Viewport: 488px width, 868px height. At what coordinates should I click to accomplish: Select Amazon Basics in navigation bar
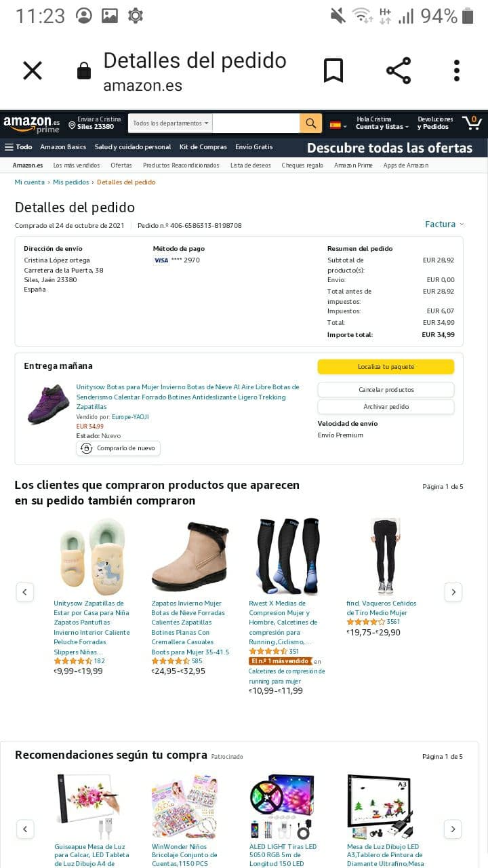tap(63, 147)
